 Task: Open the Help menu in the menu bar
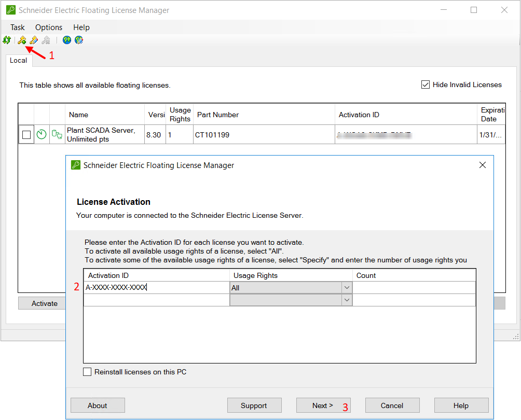tap(81, 27)
